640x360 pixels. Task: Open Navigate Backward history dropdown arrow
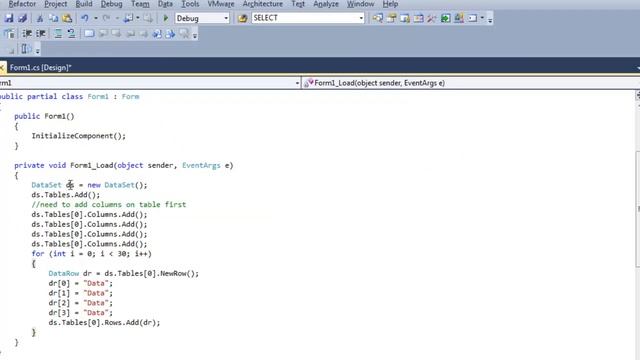point(138,18)
